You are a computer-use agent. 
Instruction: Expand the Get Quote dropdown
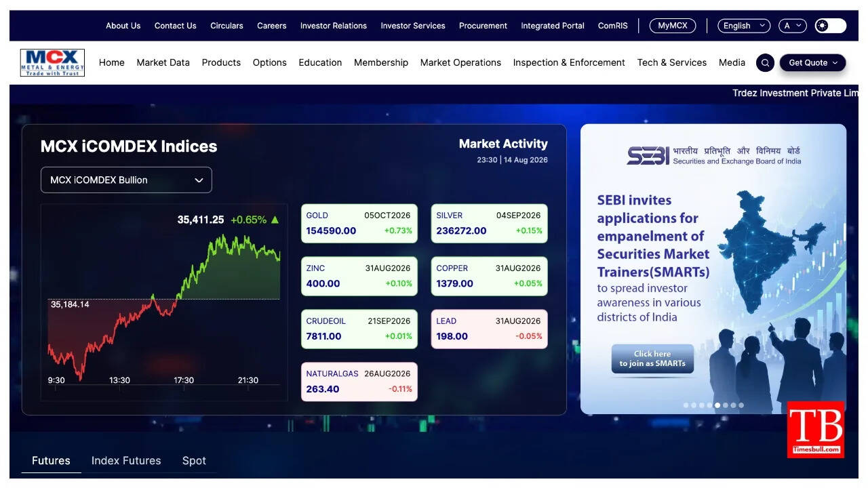[812, 62]
